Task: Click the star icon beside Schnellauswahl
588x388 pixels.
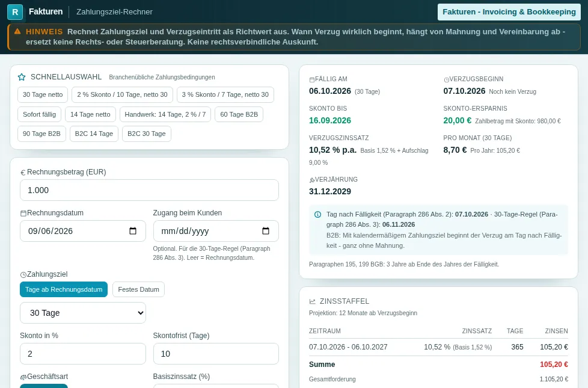Action: coord(22,77)
